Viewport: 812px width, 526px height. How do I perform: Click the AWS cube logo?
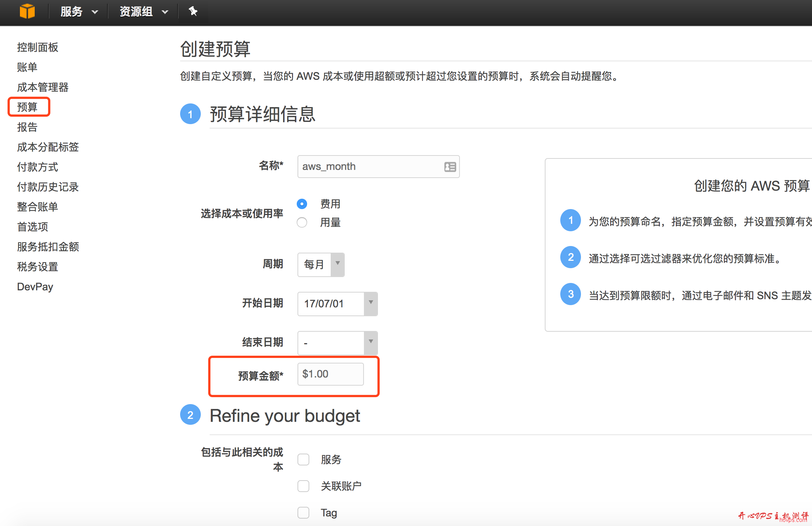coord(27,11)
